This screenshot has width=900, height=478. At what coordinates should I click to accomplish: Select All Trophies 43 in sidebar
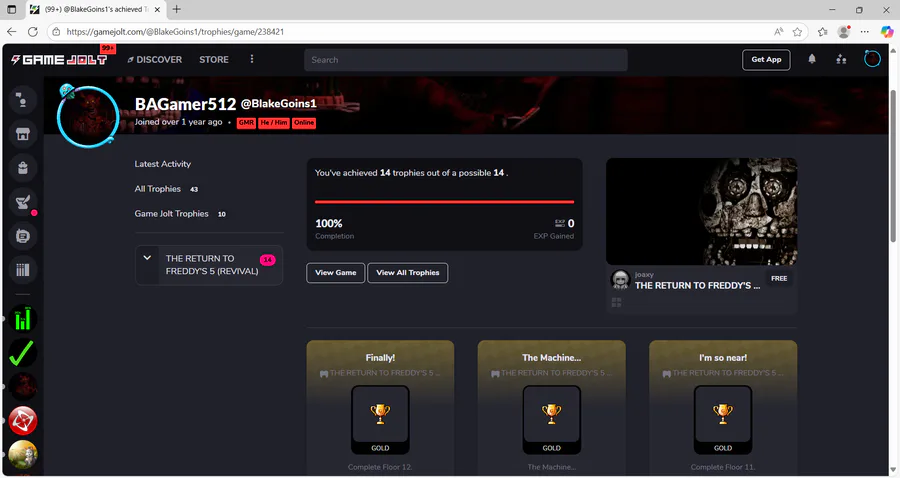tap(166, 189)
